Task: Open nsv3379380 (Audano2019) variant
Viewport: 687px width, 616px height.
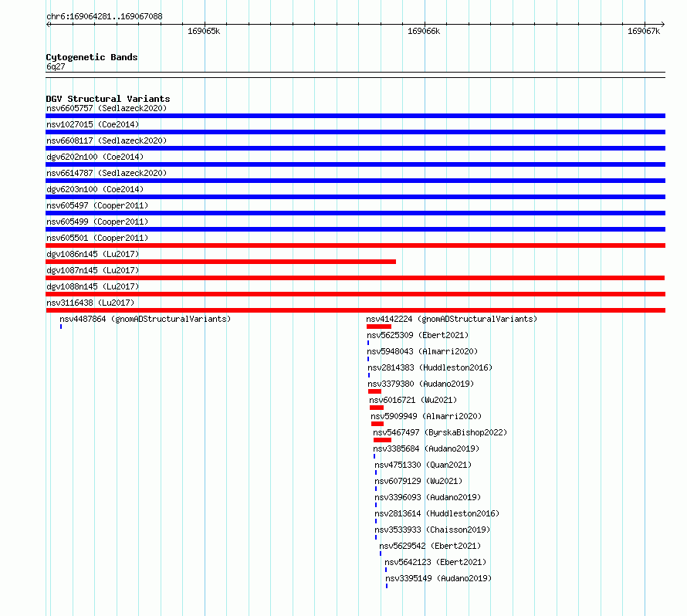Action: (x=421, y=384)
